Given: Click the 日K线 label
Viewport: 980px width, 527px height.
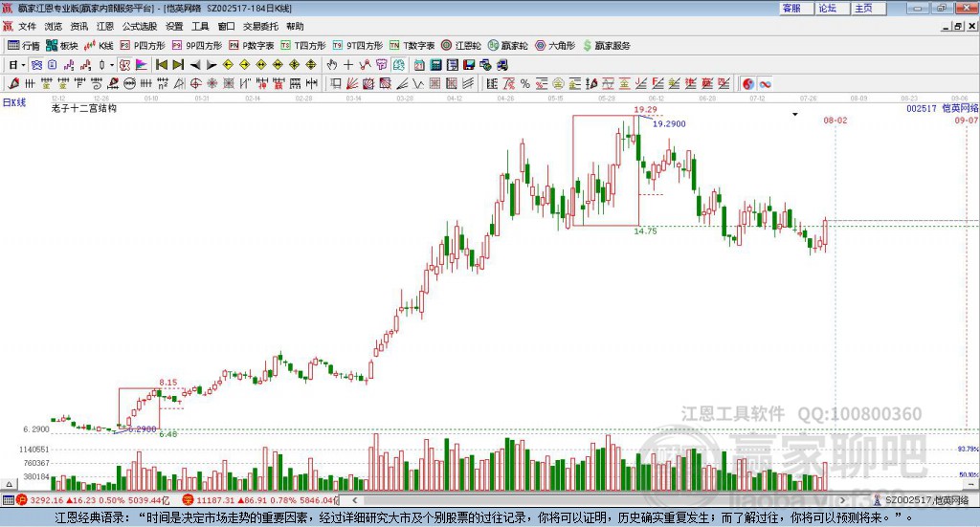Looking at the screenshot, I should 14,102.
